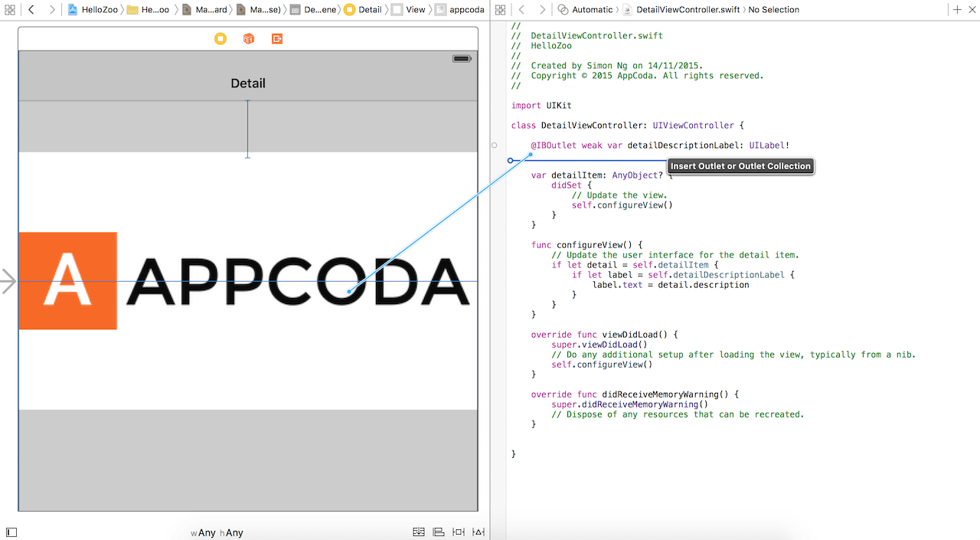
Task: Go back in storyboard editor history
Action: (31, 10)
